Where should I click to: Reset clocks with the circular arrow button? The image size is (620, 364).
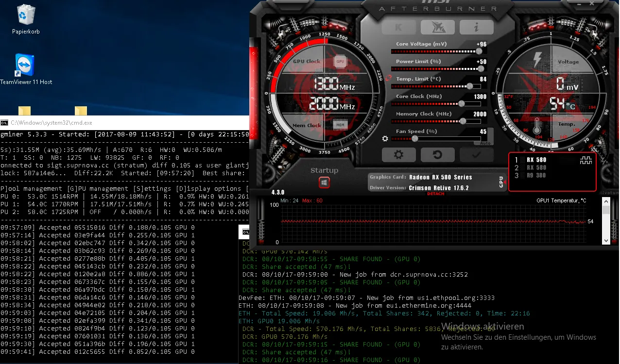(x=437, y=155)
